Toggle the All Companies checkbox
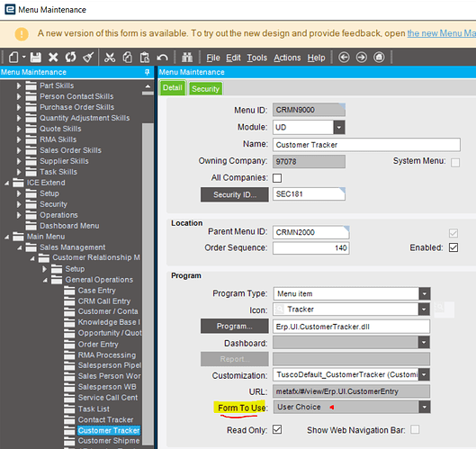This screenshot has height=449, width=476. click(x=277, y=178)
